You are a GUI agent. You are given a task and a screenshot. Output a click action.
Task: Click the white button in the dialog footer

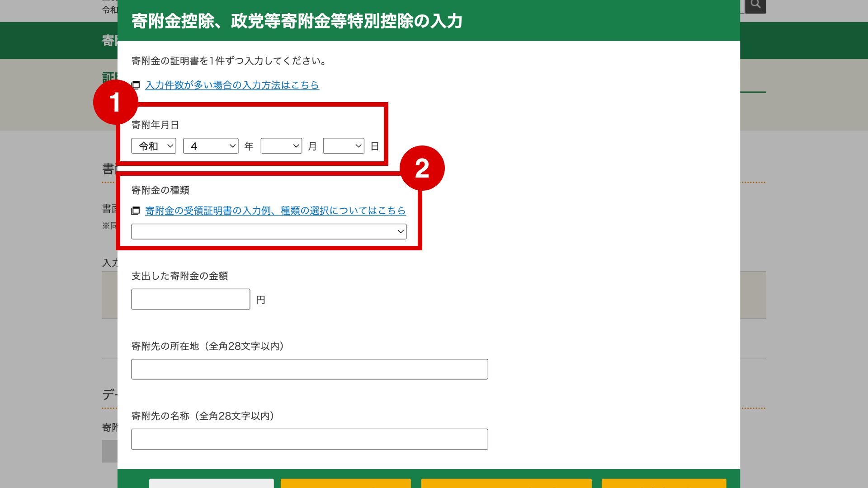pos(211,483)
